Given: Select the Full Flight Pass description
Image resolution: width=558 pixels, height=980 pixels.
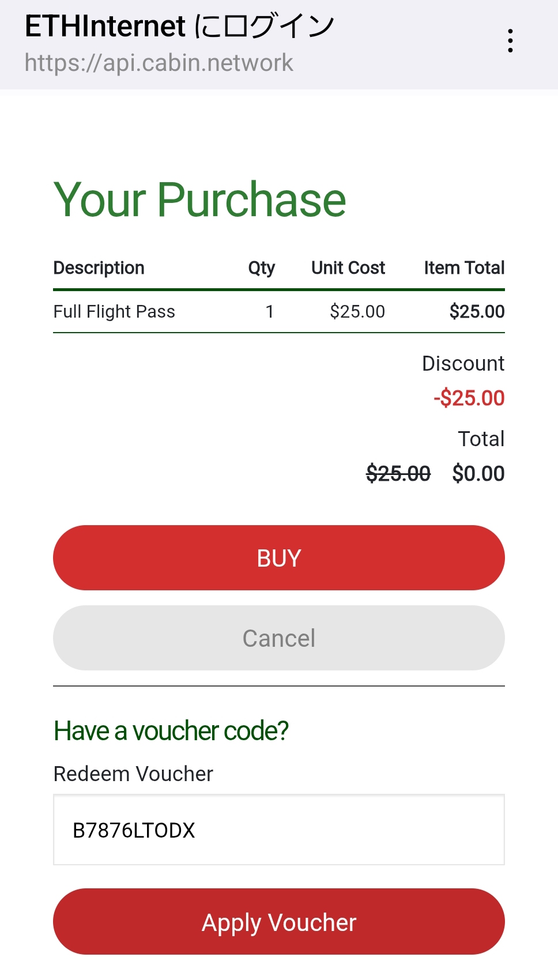Looking at the screenshot, I should pos(114,312).
